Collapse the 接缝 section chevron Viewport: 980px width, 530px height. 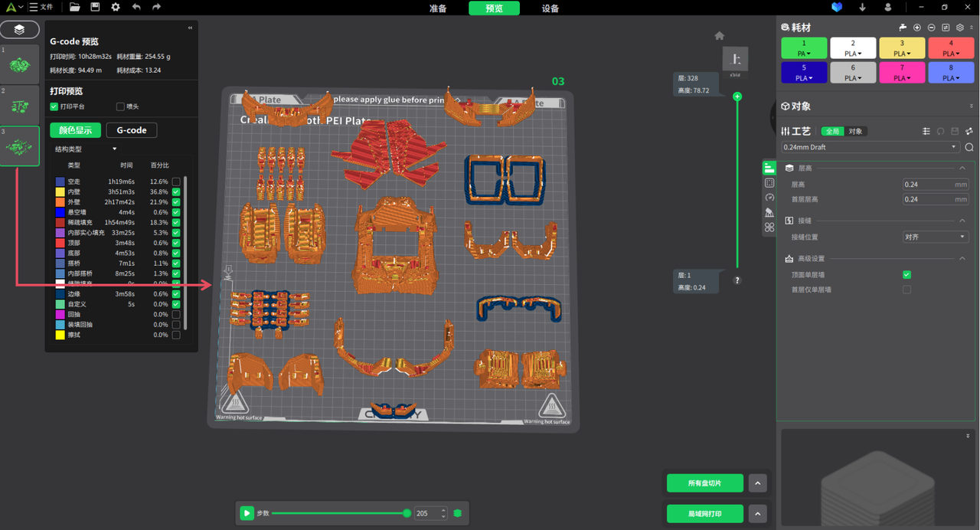point(962,221)
